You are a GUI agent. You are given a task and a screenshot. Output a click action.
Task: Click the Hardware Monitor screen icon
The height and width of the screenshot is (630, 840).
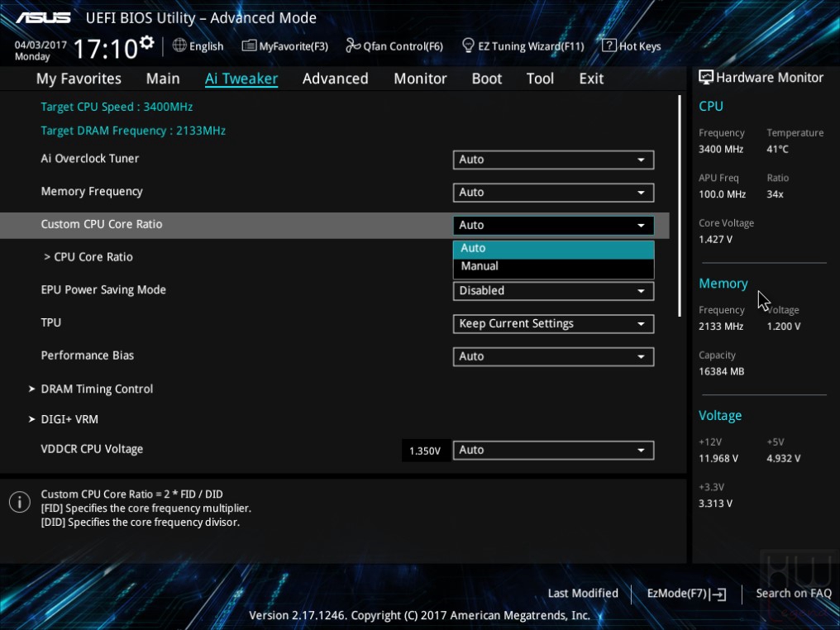tap(705, 78)
